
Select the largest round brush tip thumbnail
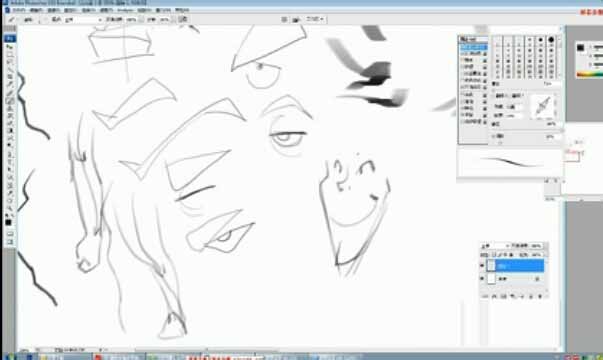pyautogui.click(x=551, y=40)
